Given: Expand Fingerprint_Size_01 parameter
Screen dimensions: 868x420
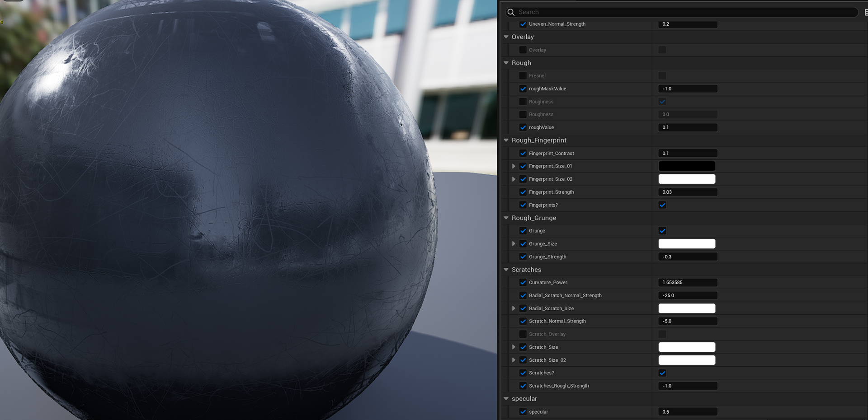Looking at the screenshot, I should coord(514,166).
